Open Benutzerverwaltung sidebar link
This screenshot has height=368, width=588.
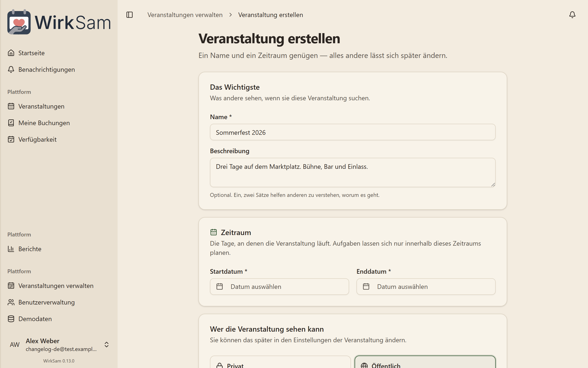coord(58,302)
